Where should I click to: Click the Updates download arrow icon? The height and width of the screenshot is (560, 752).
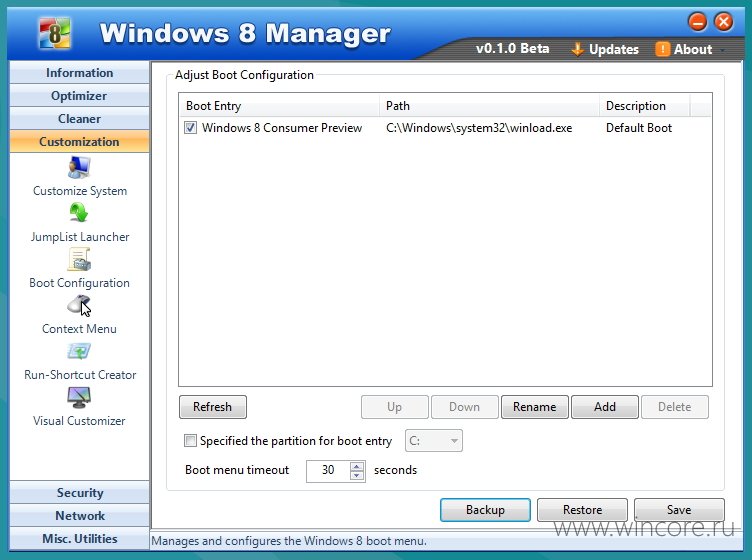click(x=577, y=49)
